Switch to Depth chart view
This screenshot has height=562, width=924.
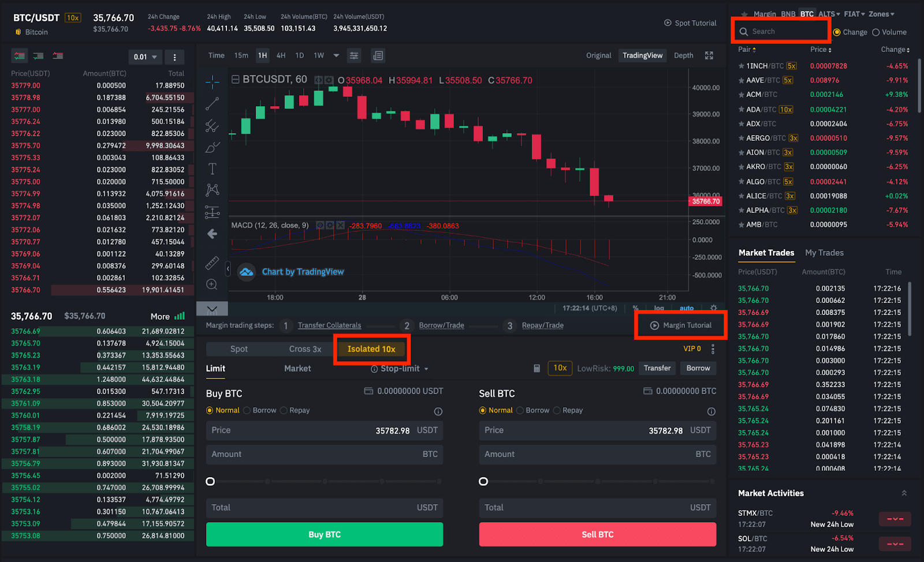(x=684, y=55)
